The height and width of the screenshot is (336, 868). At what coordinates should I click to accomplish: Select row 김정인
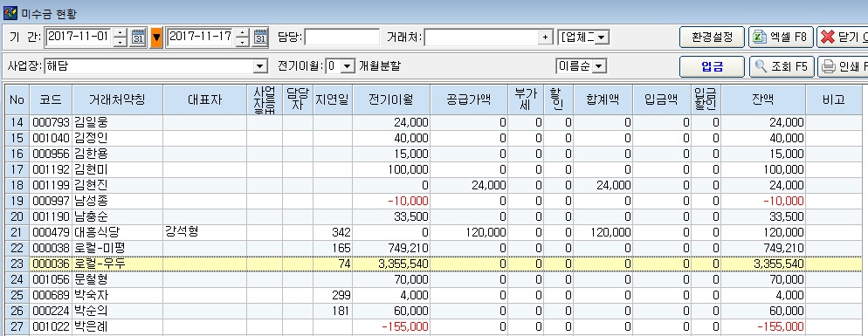[x=433, y=139]
